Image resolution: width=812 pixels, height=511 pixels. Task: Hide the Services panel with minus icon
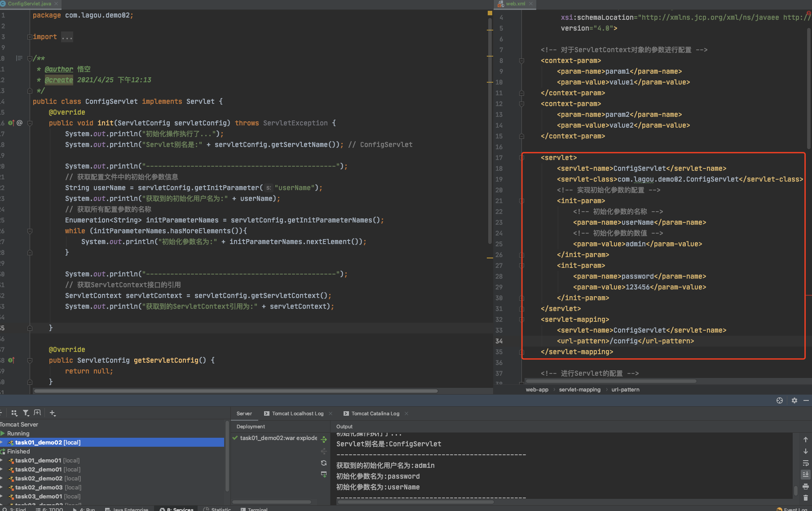[x=806, y=400]
